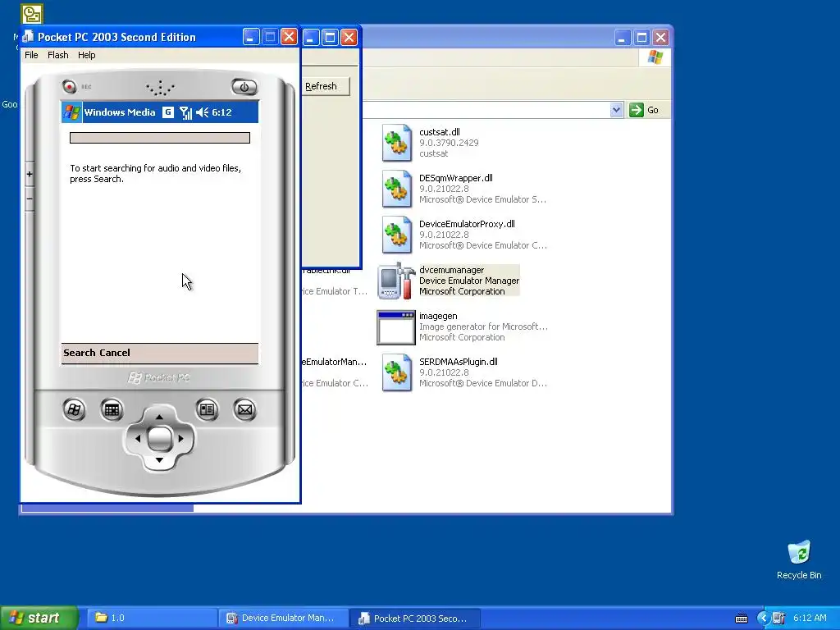Open the Pocket PC Start flag icon

(71, 112)
